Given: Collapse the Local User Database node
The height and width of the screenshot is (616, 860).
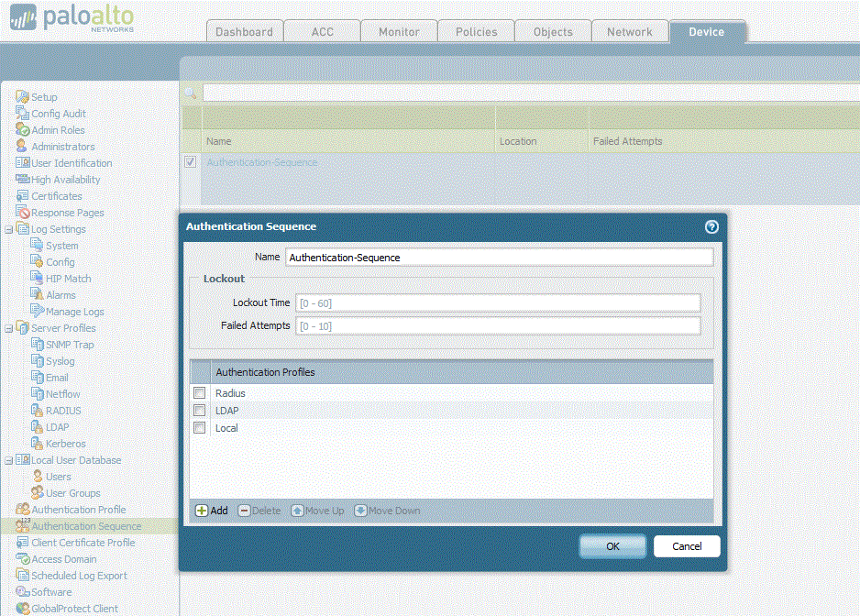Looking at the screenshot, I should 9,461.
